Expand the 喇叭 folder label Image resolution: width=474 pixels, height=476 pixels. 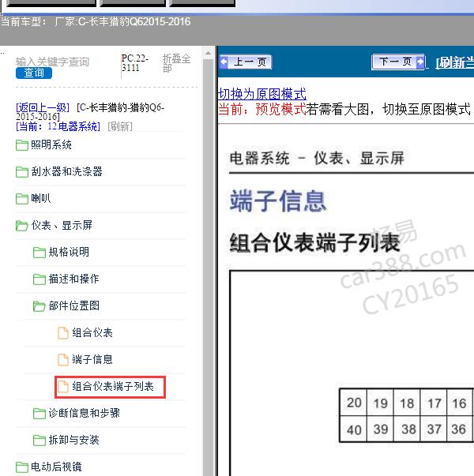coord(41,199)
